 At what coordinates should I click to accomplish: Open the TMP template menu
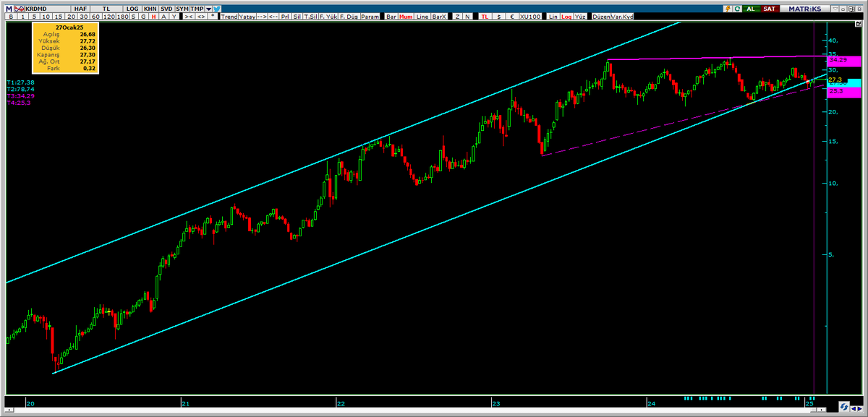[x=197, y=8]
